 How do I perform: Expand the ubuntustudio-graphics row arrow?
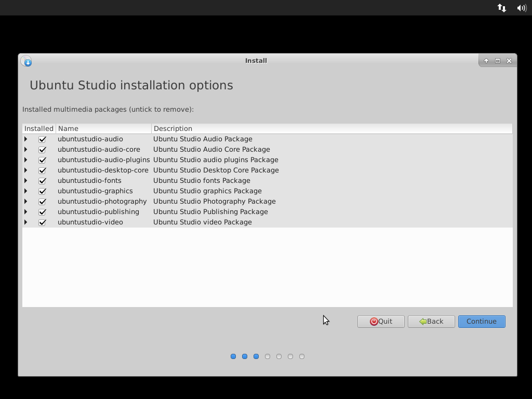coord(26,191)
